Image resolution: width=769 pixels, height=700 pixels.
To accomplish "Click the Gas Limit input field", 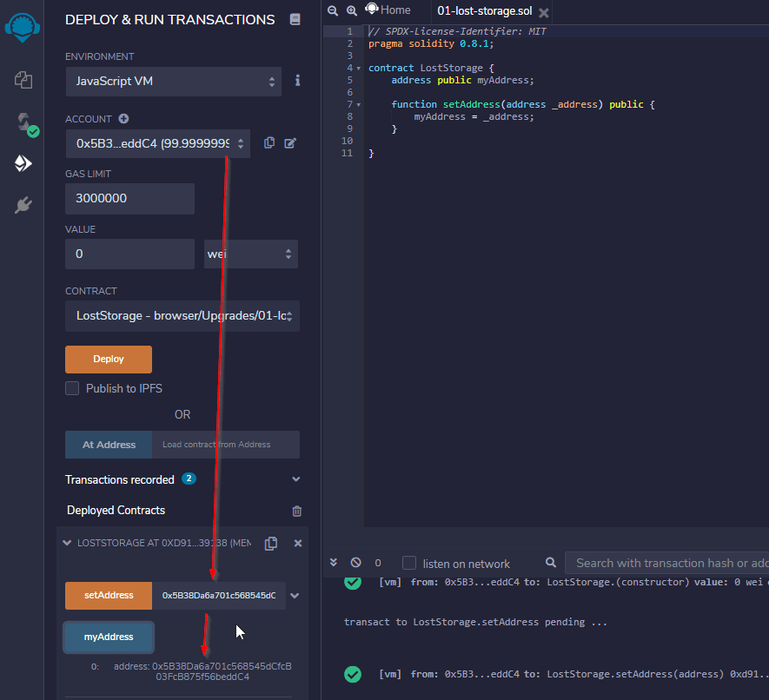I will 130,199.
